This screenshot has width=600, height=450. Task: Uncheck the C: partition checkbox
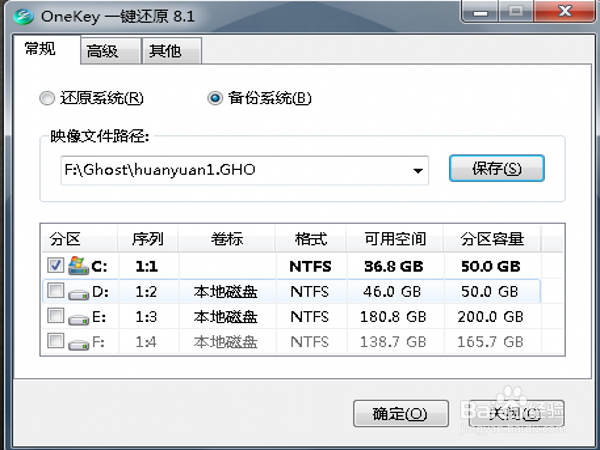tap(55, 265)
